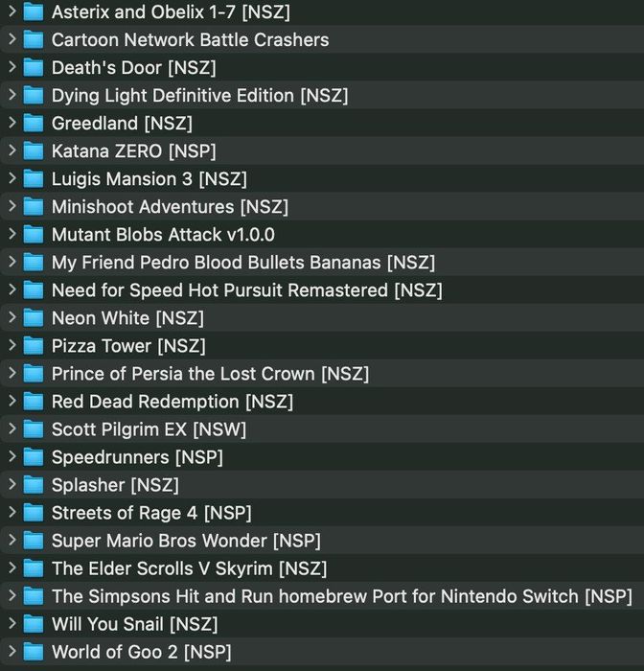
Task: Expand the Elder Scrolls V Skyrim chevron
Action: pos(12,567)
